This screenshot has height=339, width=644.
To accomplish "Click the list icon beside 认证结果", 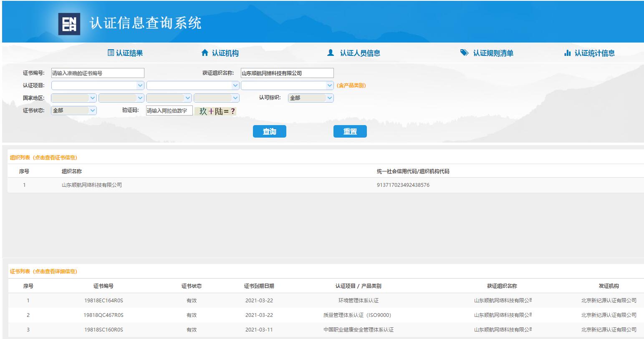I will click(x=111, y=53).
